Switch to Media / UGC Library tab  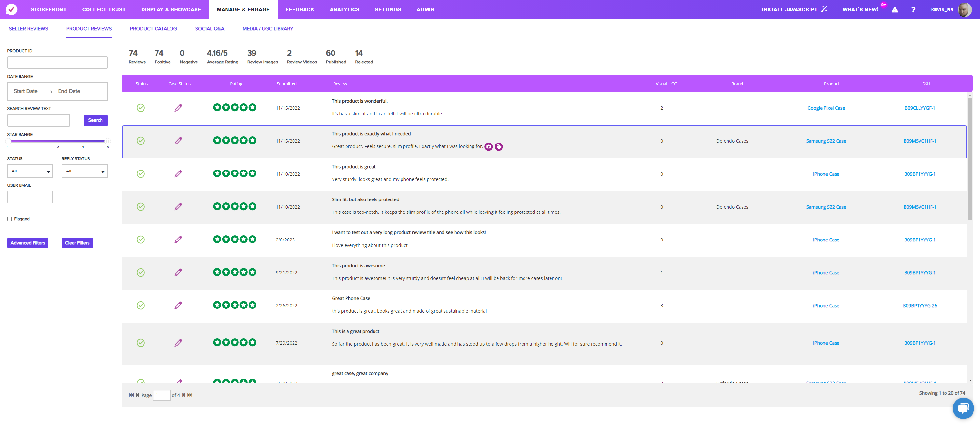[x=268, y=29]
